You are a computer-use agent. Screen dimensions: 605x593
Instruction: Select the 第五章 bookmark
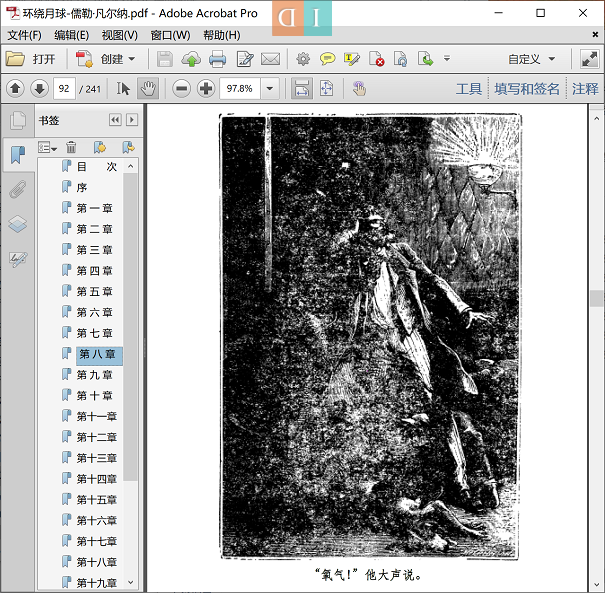[95, 292]
